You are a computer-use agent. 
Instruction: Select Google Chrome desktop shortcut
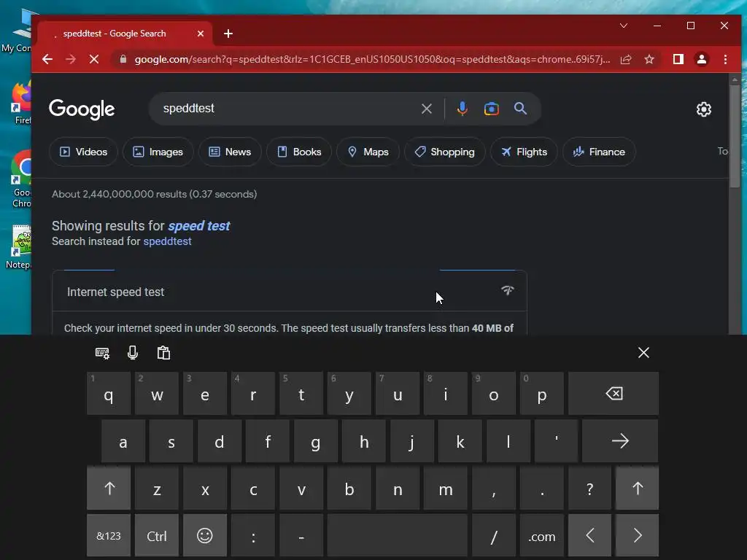click(21, 180)
